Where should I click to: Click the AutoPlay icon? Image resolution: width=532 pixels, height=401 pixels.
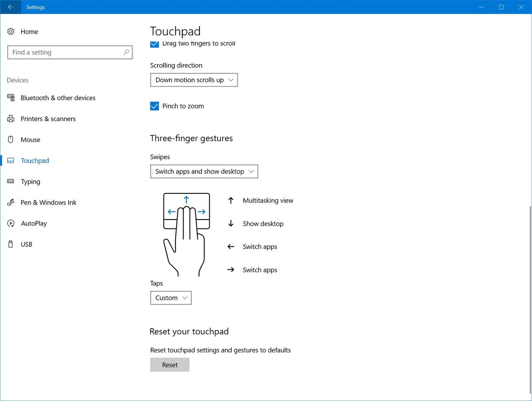point(11,223)
